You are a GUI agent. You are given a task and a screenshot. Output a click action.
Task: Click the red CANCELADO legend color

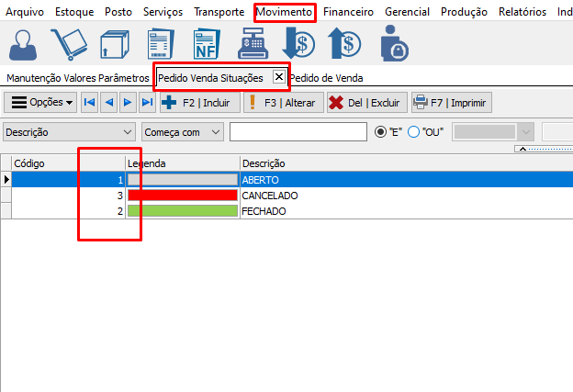pyautogui.click(x=182, y=196)
